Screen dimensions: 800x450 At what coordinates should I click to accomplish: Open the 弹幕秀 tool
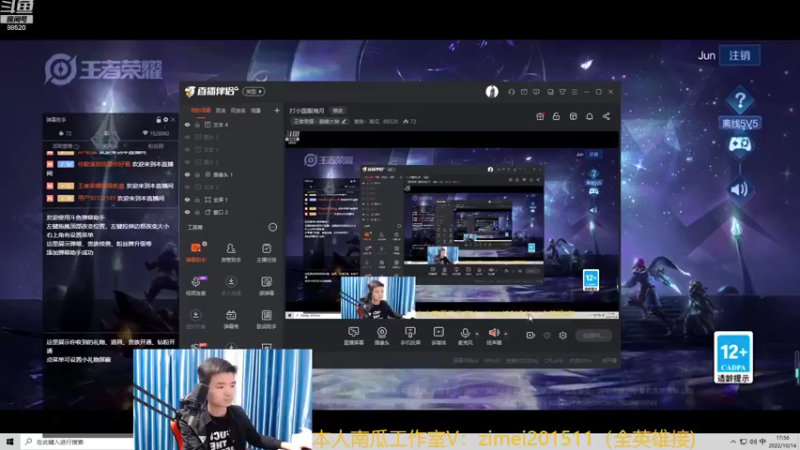(x=231, y=319)
